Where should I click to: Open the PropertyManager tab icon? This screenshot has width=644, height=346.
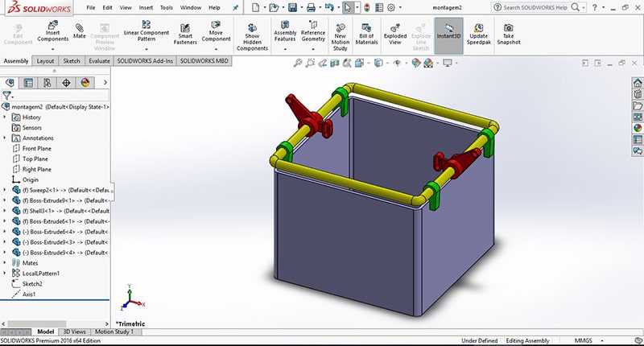point(28,83)
